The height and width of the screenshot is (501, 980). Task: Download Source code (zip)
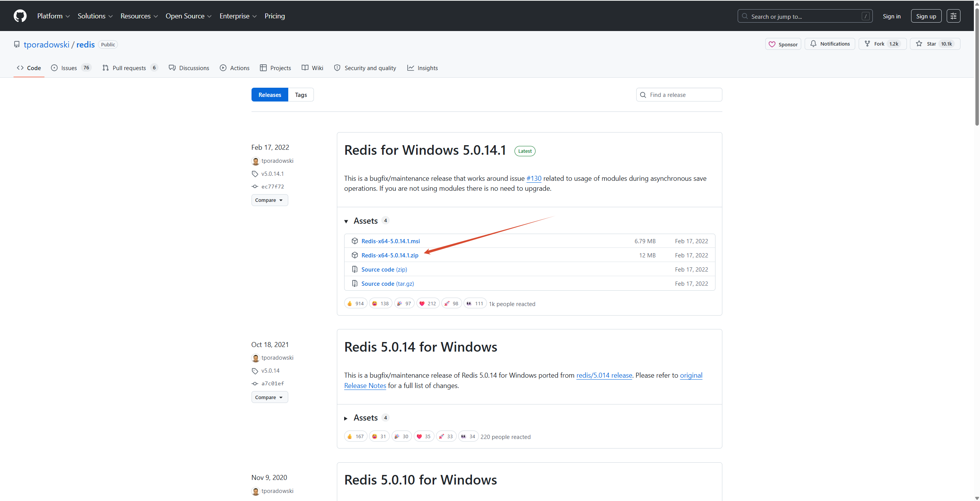click(384, 270)
